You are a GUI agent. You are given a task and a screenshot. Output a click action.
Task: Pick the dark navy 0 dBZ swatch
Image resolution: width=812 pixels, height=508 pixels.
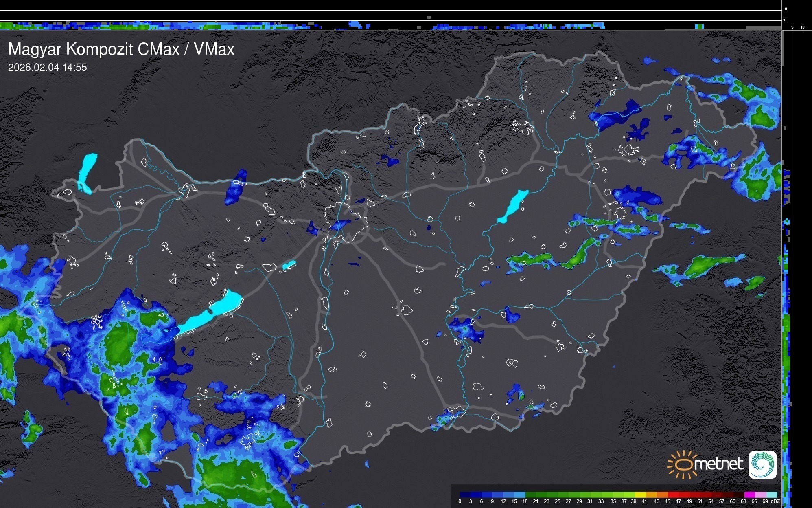[465, 495]
